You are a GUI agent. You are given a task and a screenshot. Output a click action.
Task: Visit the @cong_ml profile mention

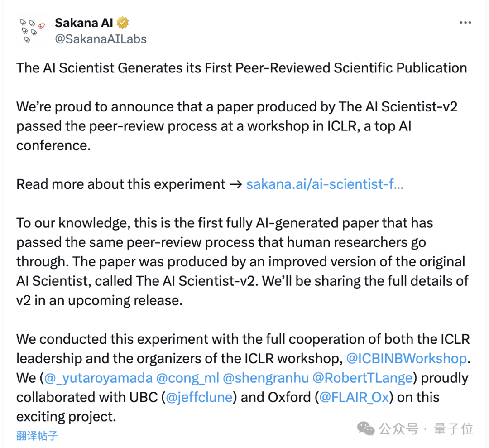point(187,378)
